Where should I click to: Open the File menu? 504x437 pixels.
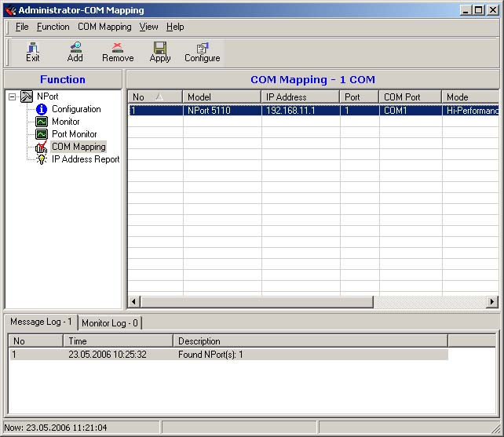click(x=22, y=27)
